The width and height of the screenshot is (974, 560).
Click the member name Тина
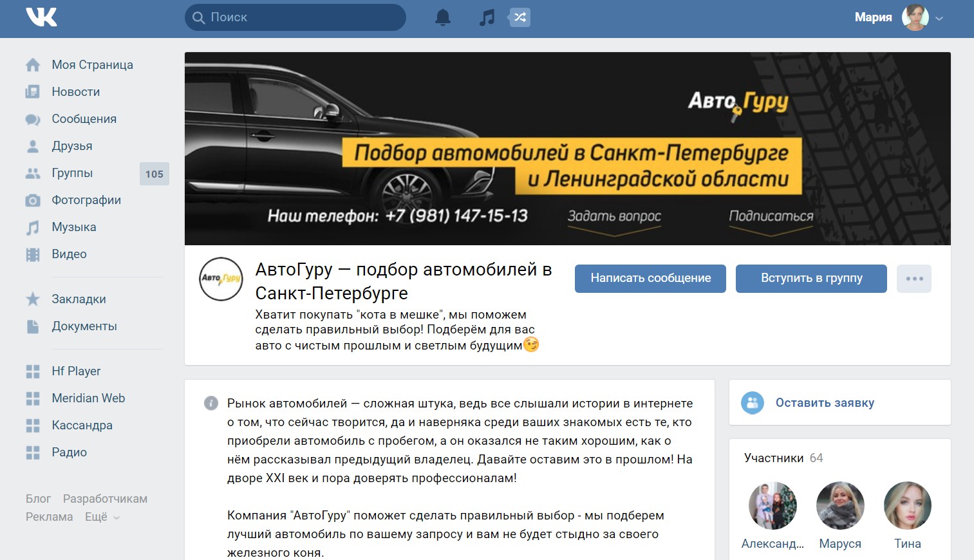908,544
